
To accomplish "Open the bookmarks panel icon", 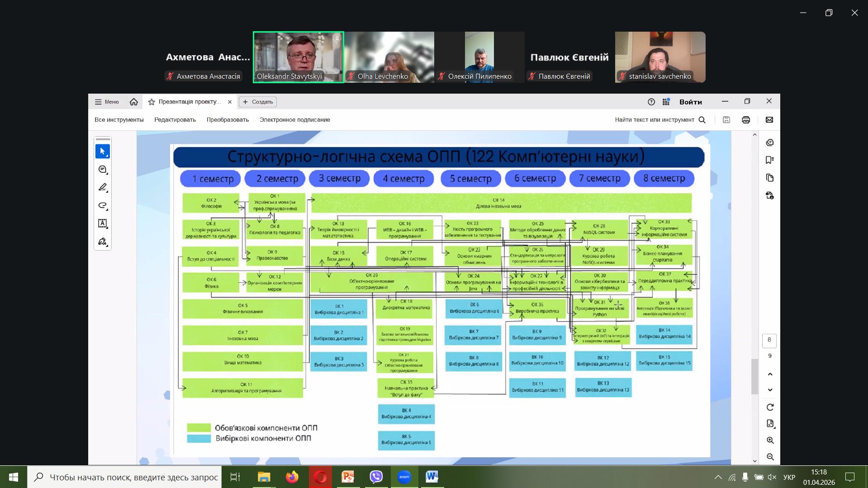I will (769, 160).
